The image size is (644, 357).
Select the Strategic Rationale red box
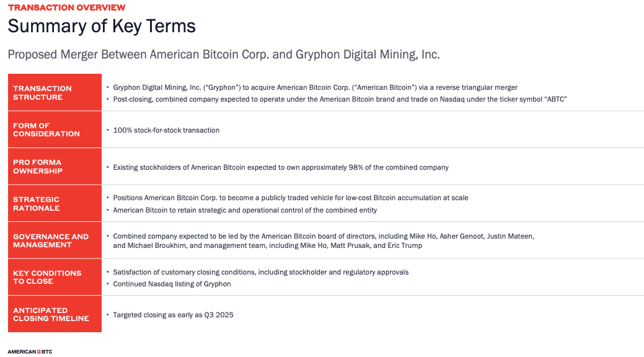click(x=55, y=203)
